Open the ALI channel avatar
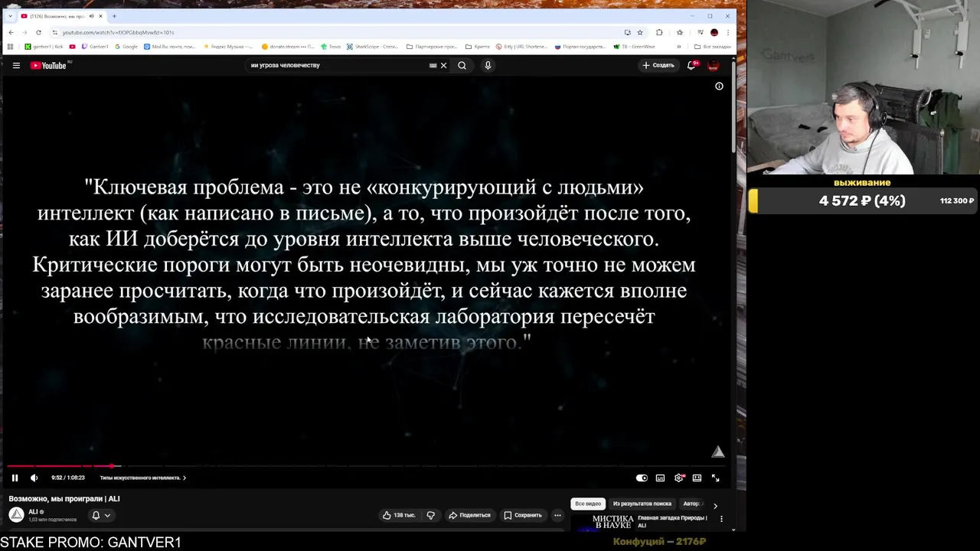This screenshot has height=551, width=980. tap(16, 514)
